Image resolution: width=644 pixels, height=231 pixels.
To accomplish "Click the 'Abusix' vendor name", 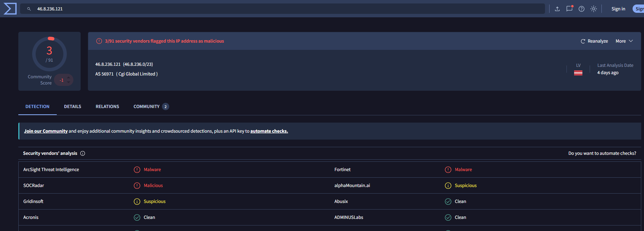I will coord(341,201).
